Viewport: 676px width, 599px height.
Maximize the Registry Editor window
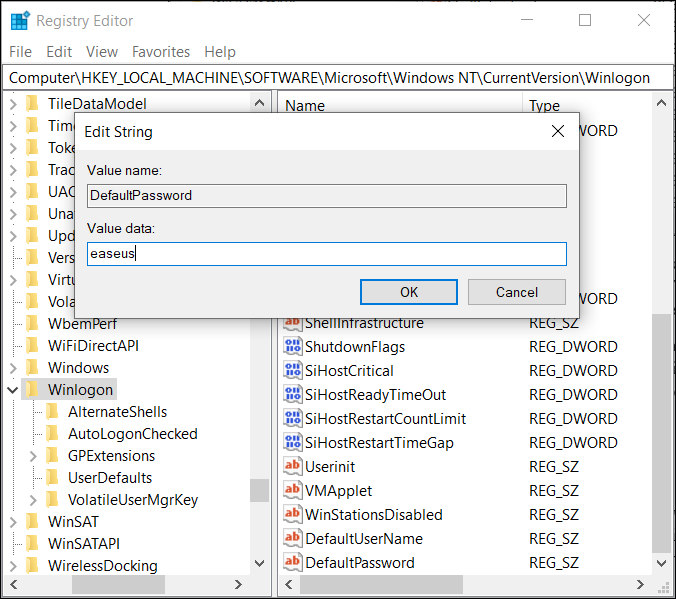click(x=585, y=20)
